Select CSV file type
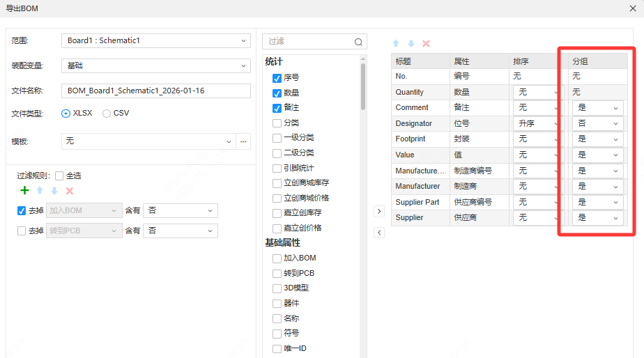644x358 pixels. point(107,114)
